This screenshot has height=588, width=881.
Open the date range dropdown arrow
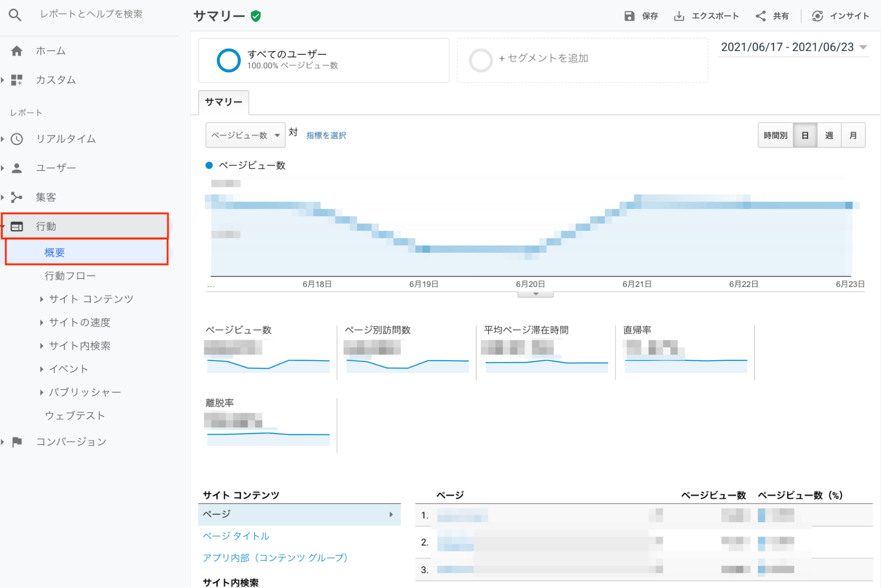point(863,47)
